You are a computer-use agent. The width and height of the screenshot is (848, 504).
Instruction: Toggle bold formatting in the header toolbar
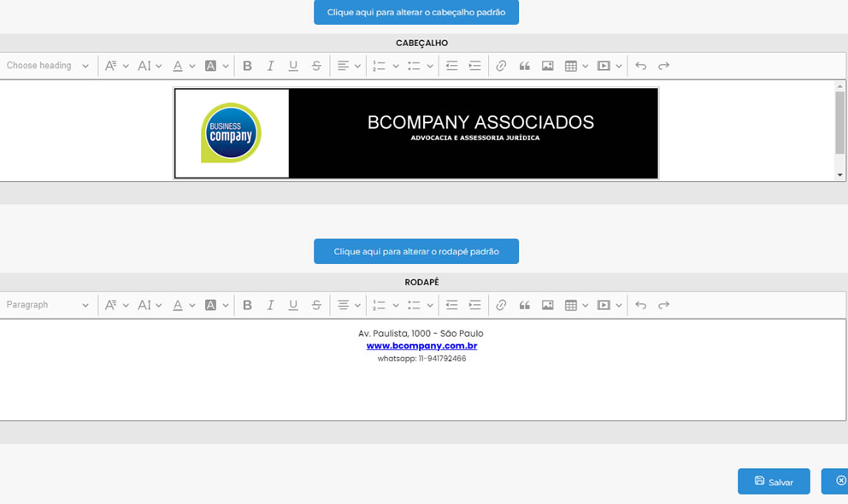[248, 66]
